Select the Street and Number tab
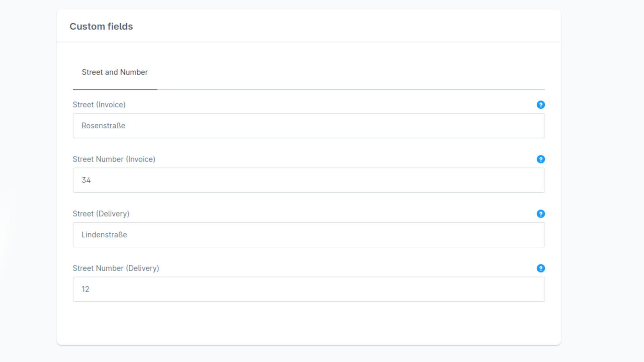This screenshot has height=362, width=644. pyautogui.click(x=115, y=72)
